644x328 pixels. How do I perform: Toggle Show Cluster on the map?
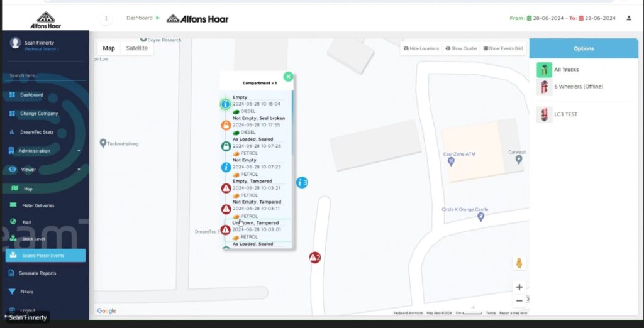[x=461, y=48]
